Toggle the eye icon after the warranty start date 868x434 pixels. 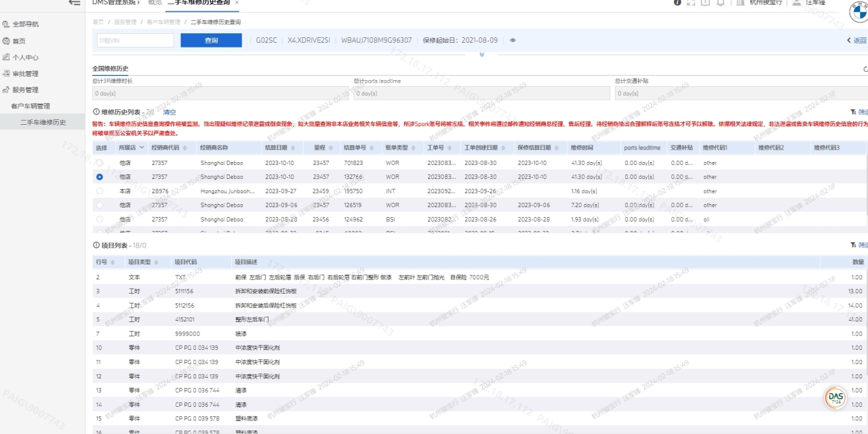coord(513,41)
